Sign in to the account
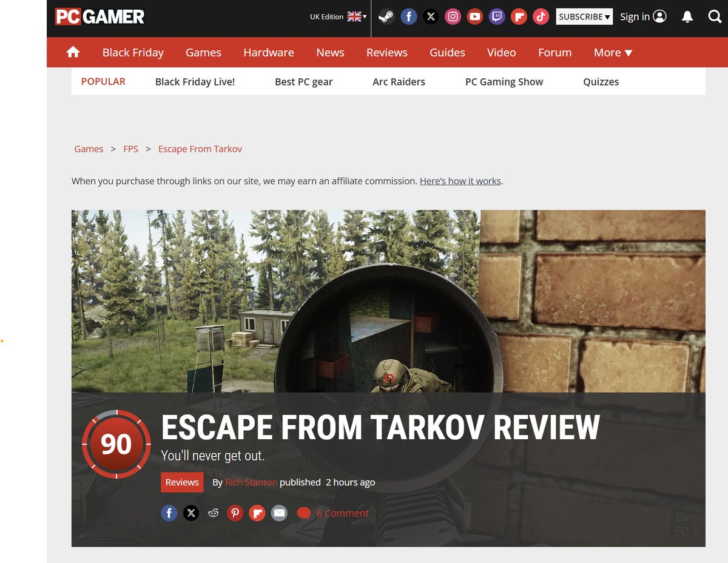The image size is (728, 563). 643,17
